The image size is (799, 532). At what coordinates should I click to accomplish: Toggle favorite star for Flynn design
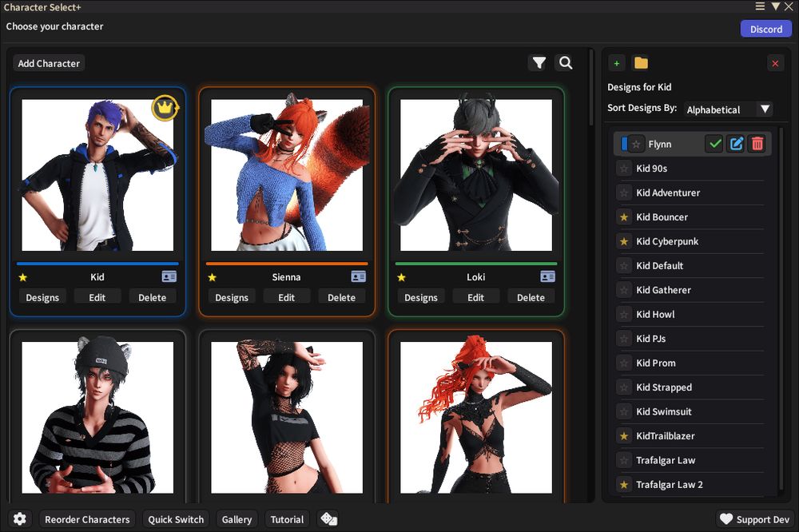coord(636,145)
